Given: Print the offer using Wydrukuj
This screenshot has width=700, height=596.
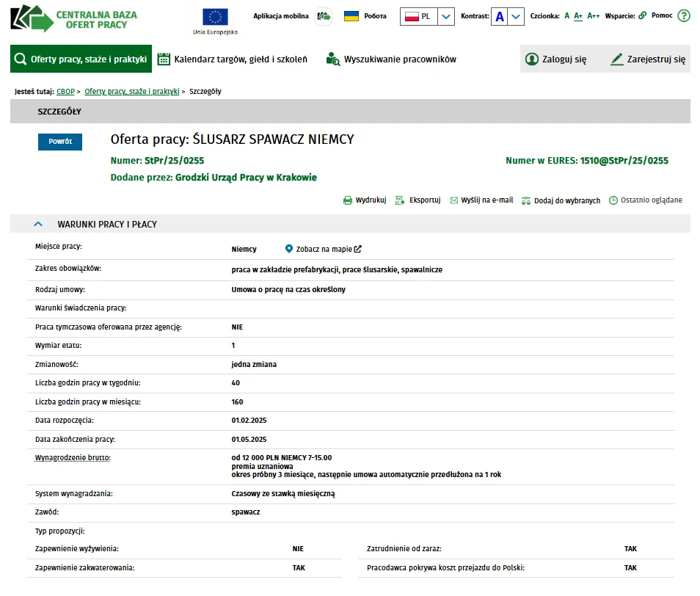Looking at the screenshot, I should pyautogui.click(x=365, y=200).
